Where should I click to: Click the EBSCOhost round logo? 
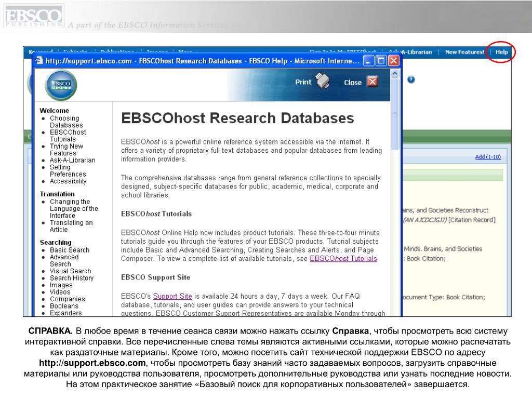click(x=61, y=85)
